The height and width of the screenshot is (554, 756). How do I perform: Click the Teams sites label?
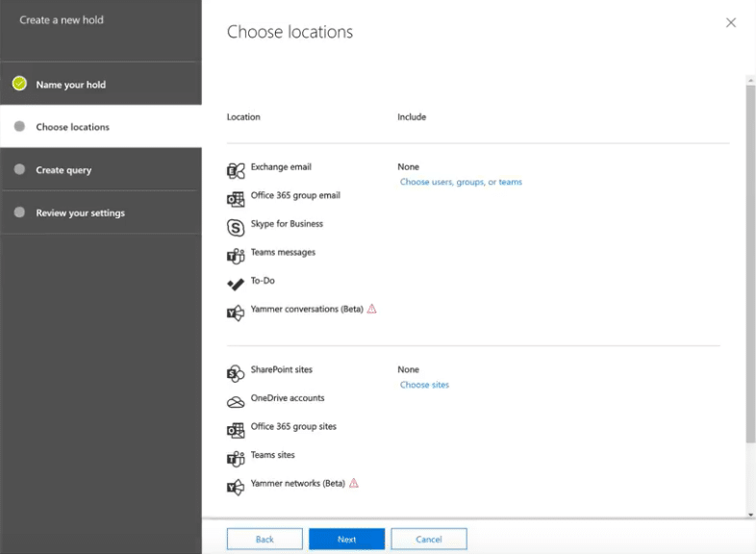click(273, 455)
